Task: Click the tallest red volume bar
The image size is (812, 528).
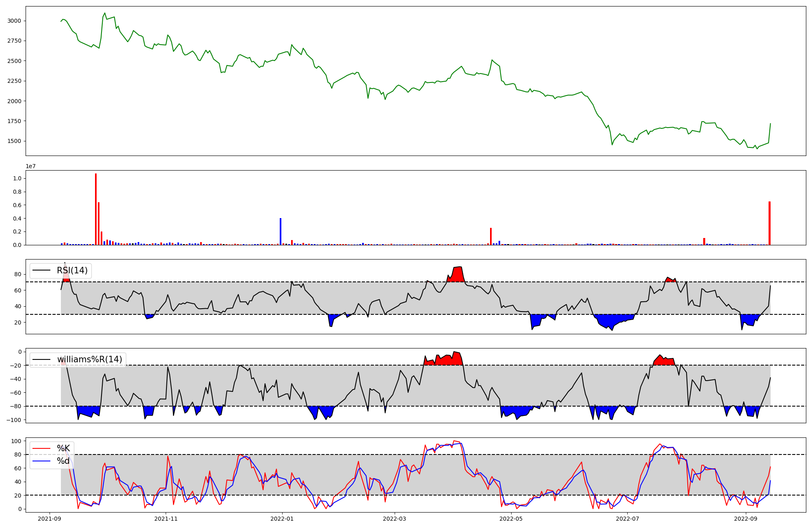Action: click(96, 209)
